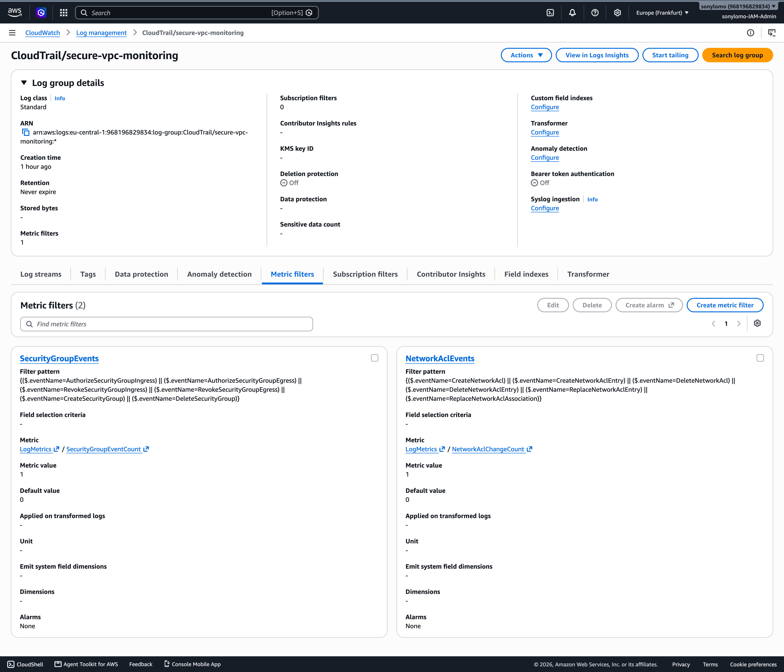Focus the top AWS Search box

click(197, 12)
